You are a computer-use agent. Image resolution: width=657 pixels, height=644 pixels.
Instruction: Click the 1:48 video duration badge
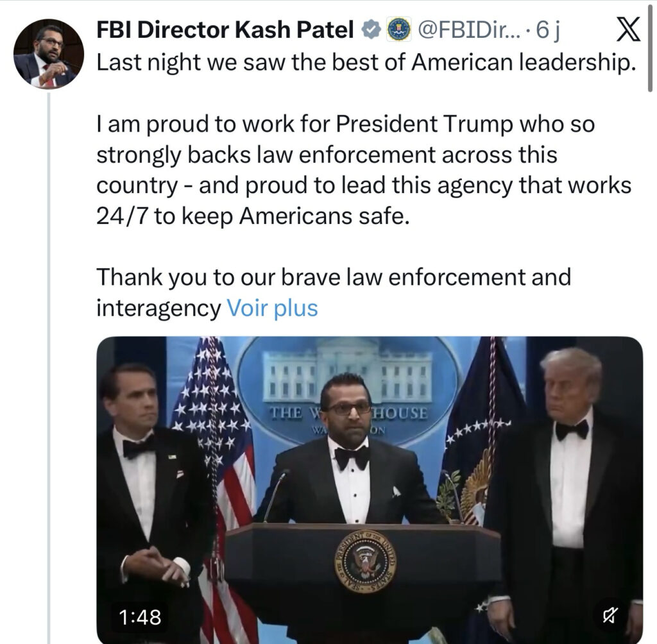tap(140, 617)
